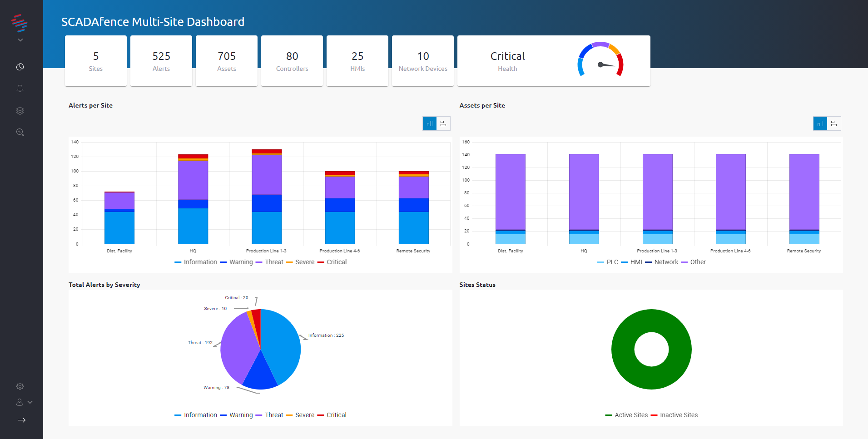The height and width of the screenshot is (439, 868).
Task: Click the user account icon at bottom left
Action: 19,402
